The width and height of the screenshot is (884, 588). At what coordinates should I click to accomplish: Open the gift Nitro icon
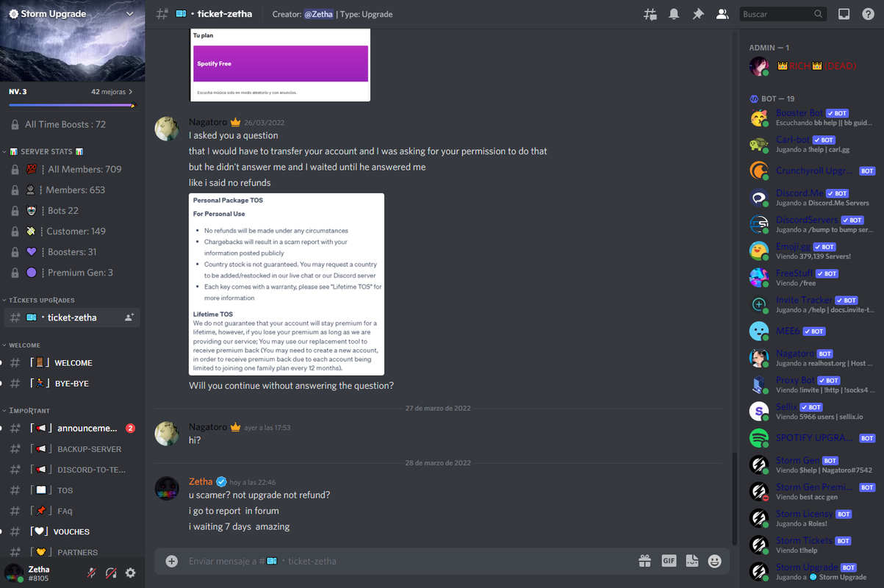[644, 561]
